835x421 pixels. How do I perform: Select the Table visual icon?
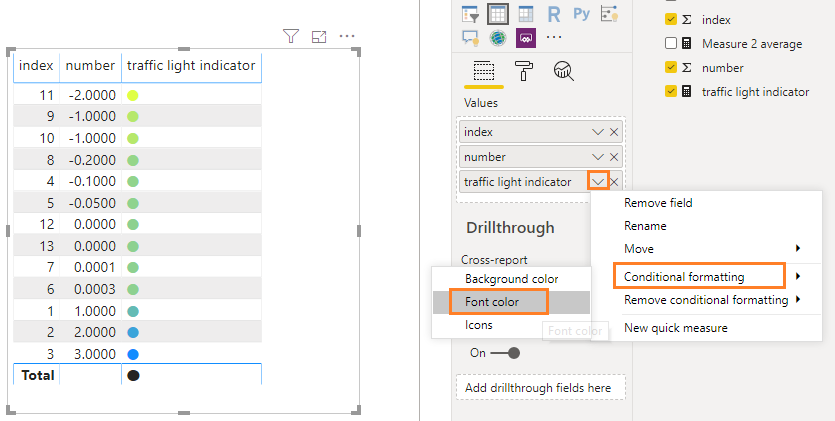tap(497, 14)
